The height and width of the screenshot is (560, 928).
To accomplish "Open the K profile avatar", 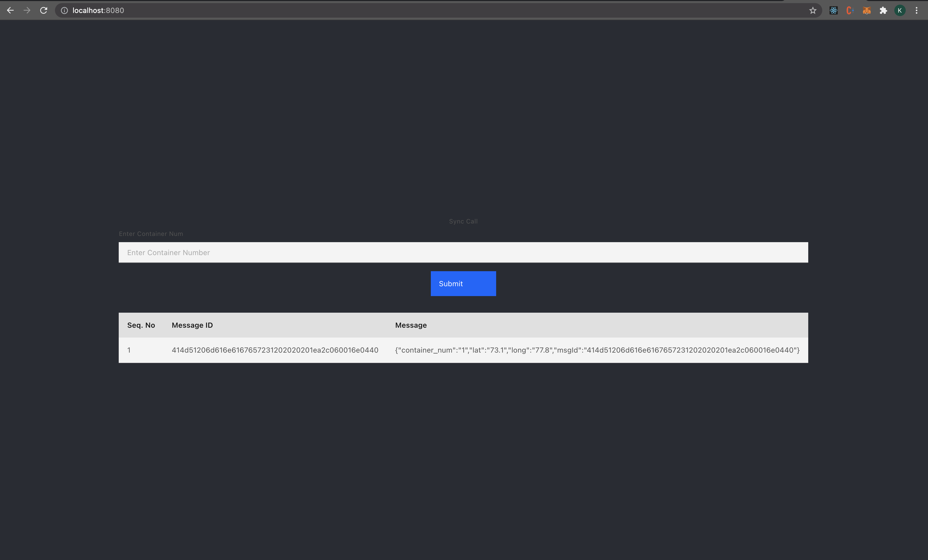I will pos(900,11).
